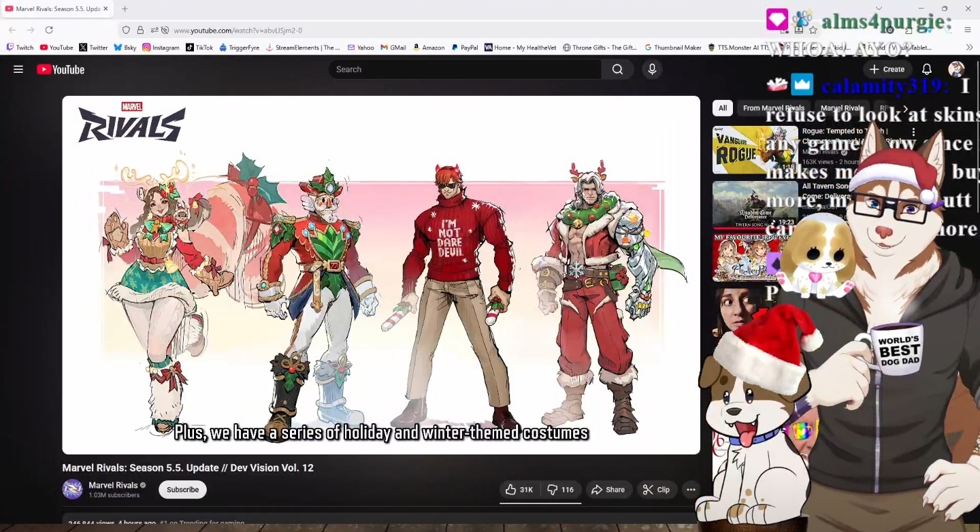Viewport: 980px width, 532px height.
Task: Click the YouTube search magnifier button
Action: coord(617,69)
